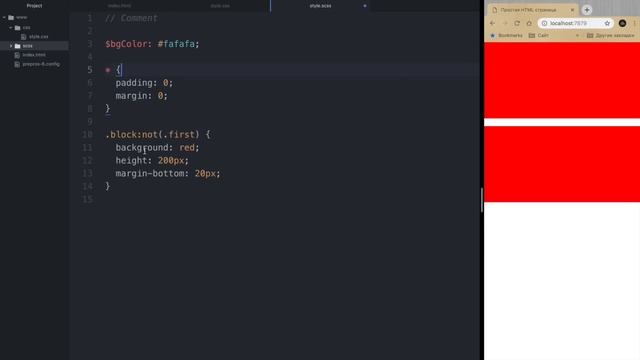Open the Other bookmarks folder
Image resolution: width=640 pixels, height=360 pixels.
click(x=611, y=36)
